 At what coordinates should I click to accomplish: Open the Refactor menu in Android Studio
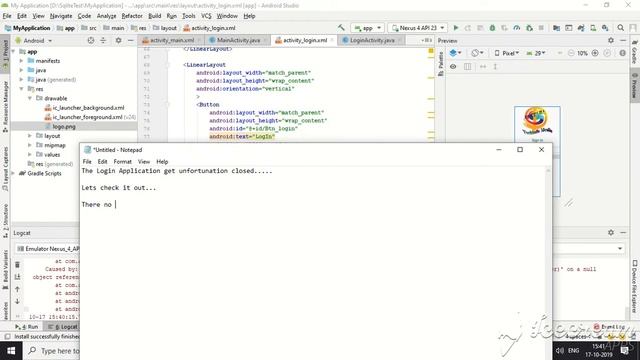coord(132,16)
